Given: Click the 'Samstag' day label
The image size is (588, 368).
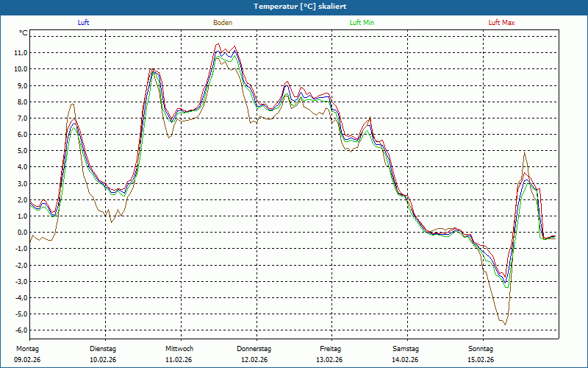Looking at the screenshot, I should pyautogui.click(x=406, y=349).
